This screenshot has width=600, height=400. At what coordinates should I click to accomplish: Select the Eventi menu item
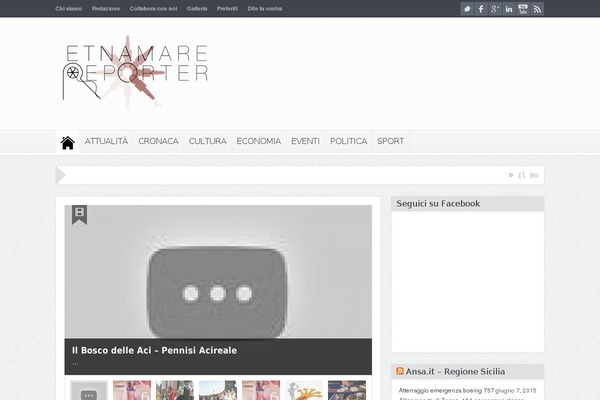305,141
